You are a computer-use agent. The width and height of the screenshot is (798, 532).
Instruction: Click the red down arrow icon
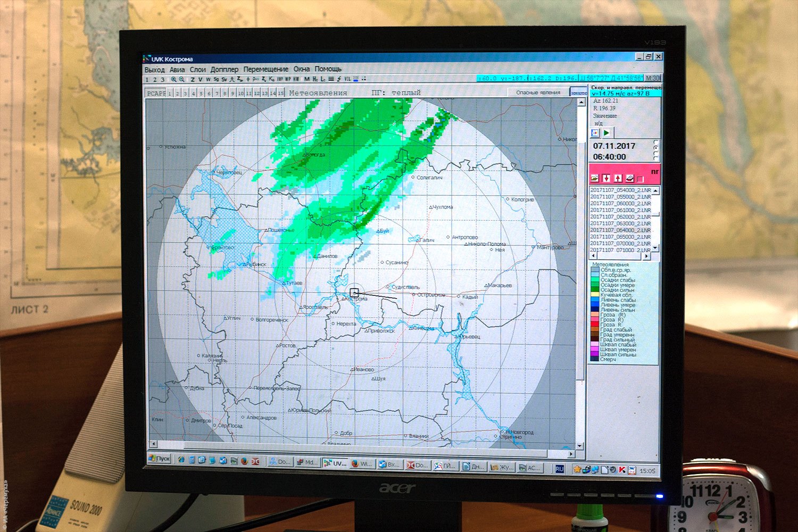tap(606, 178)
